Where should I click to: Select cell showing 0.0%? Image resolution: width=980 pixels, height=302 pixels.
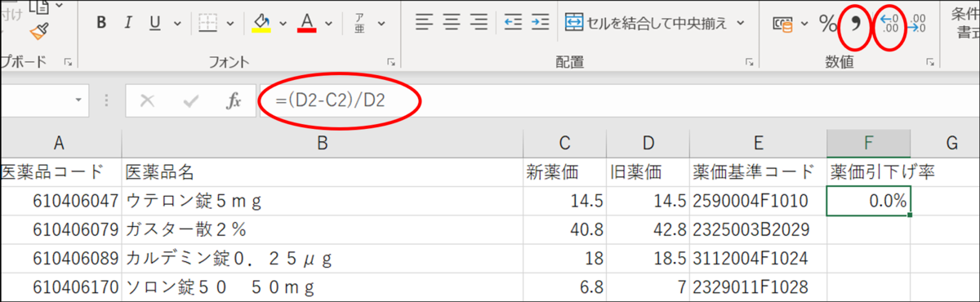coord(869,201)
